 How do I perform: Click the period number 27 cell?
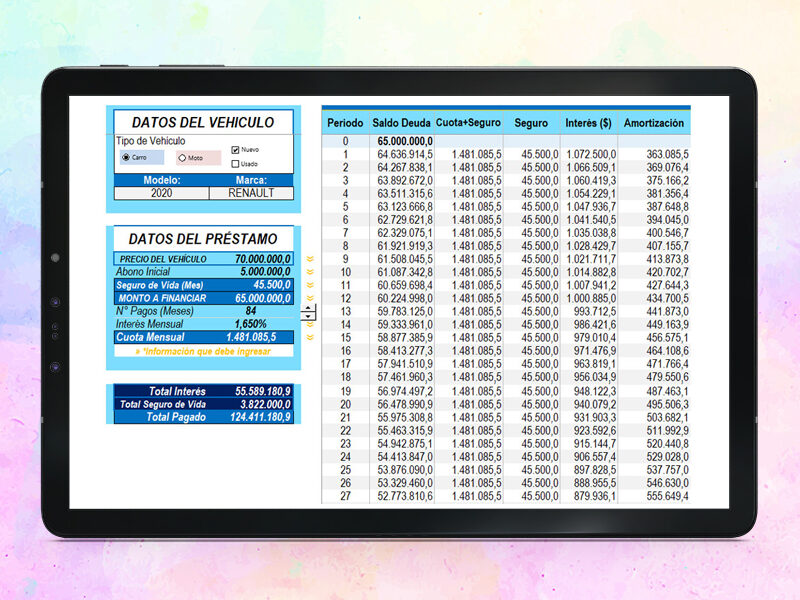345,496
